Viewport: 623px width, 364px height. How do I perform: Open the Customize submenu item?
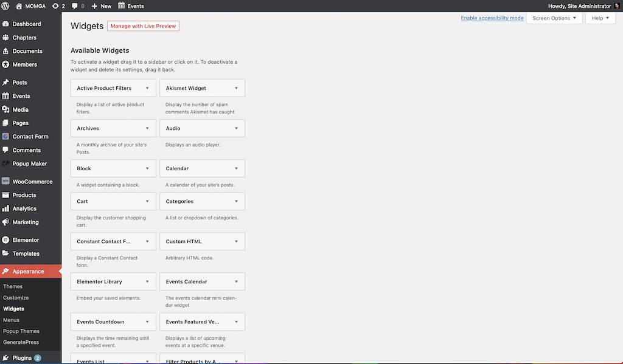point(16,297)
